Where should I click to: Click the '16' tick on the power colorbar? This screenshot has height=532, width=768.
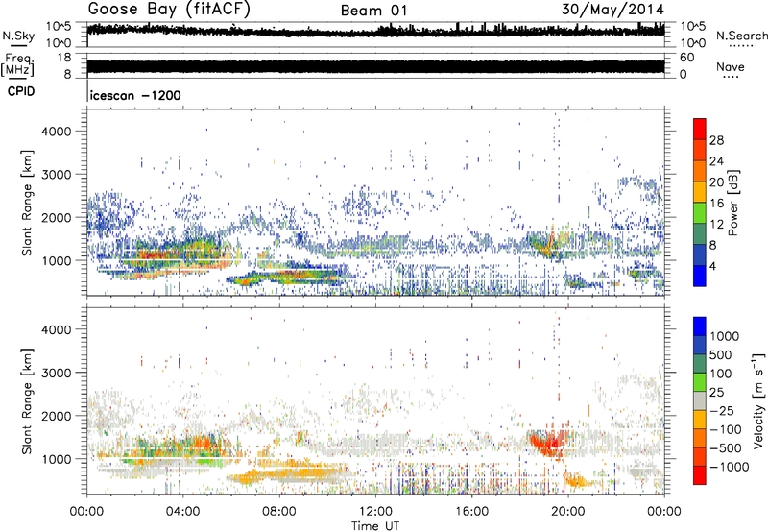716,204
